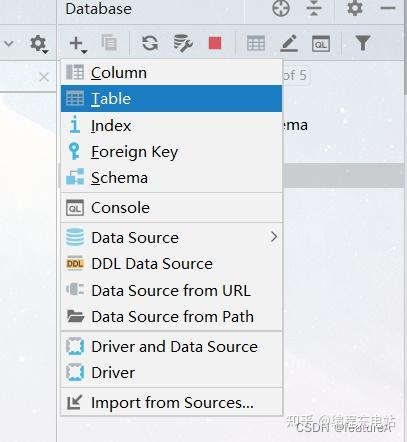The width and height of the screenshot is (407, 442).
Task: Click the scroll-from-editor crosshair icon
Action: 281,8
